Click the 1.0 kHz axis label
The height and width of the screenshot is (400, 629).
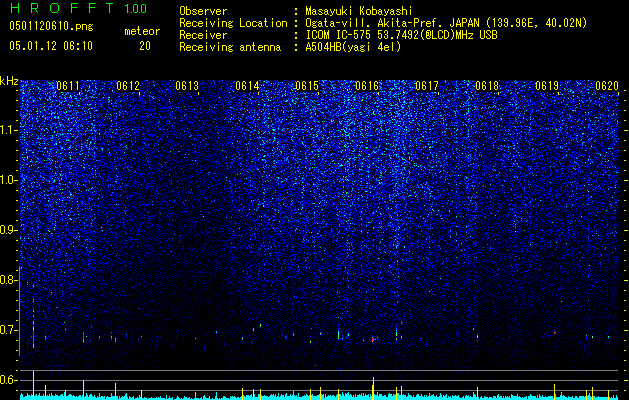pyautogui.click(x=9, y=180)
